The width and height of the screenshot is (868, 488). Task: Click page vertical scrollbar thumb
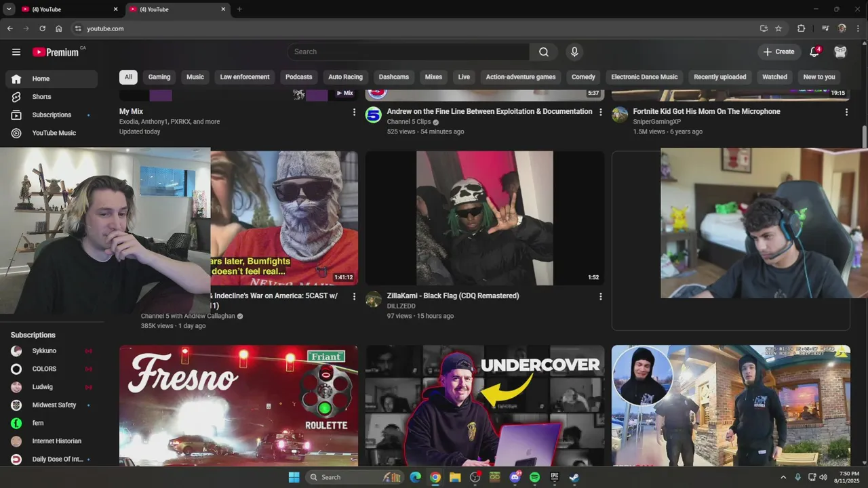click(x=865, y=136)
